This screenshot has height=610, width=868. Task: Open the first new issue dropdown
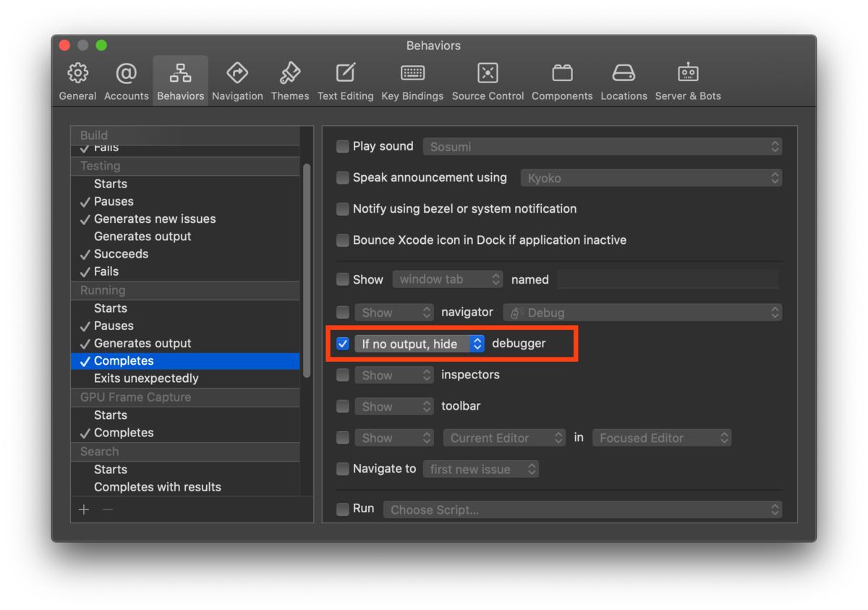tap(481, 469)
